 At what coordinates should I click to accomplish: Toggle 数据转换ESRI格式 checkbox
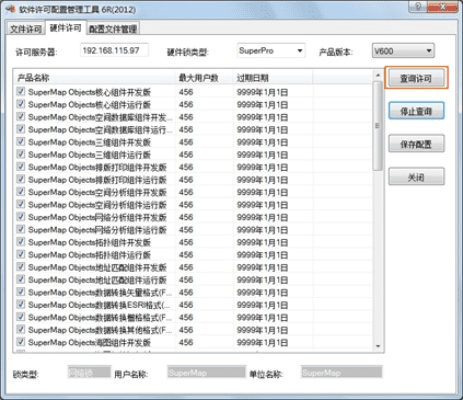pos(21,304)
